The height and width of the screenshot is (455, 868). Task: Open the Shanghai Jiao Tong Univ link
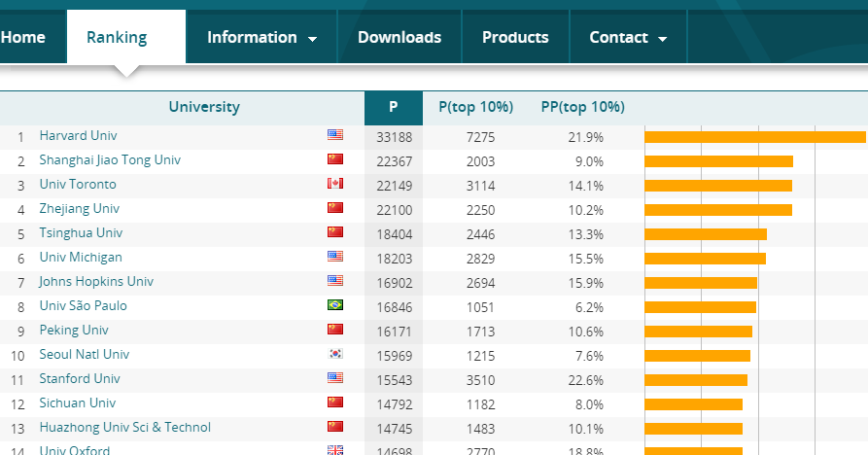(x=110, y=160)
